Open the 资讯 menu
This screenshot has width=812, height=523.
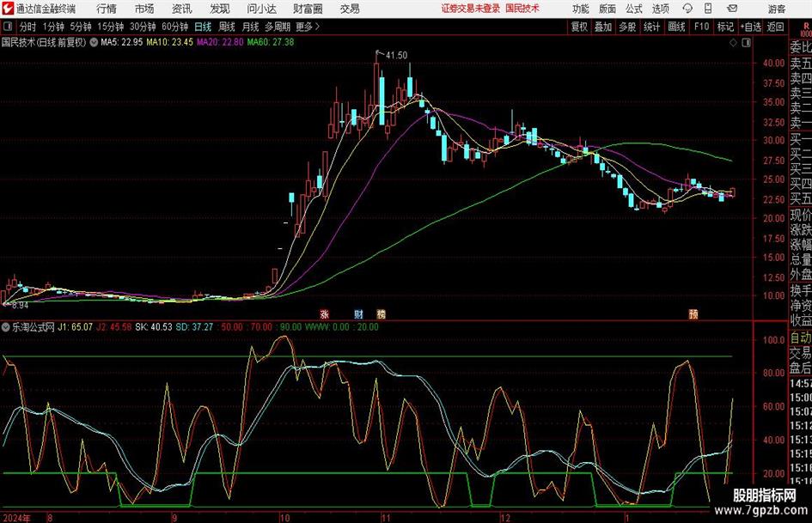coord(182,9)
